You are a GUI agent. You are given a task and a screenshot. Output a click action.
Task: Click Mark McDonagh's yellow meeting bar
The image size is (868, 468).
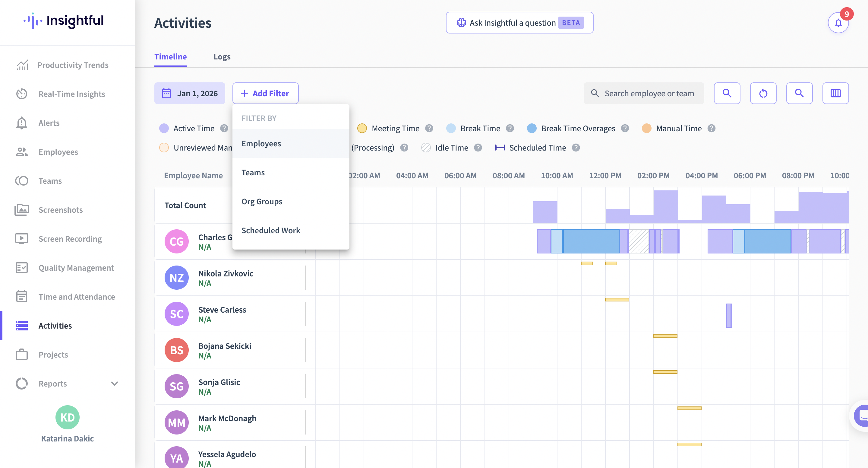click(x=689, y=408)
